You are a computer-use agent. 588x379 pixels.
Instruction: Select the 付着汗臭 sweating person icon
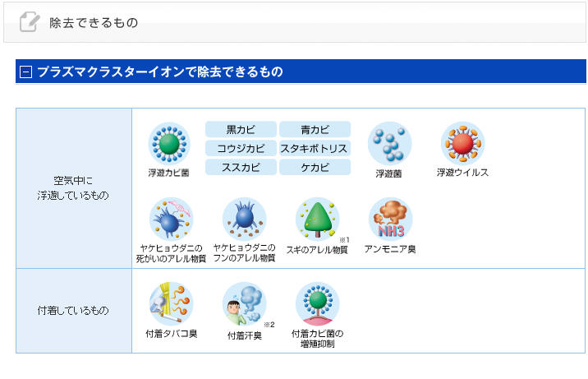[x=245, y=303]
